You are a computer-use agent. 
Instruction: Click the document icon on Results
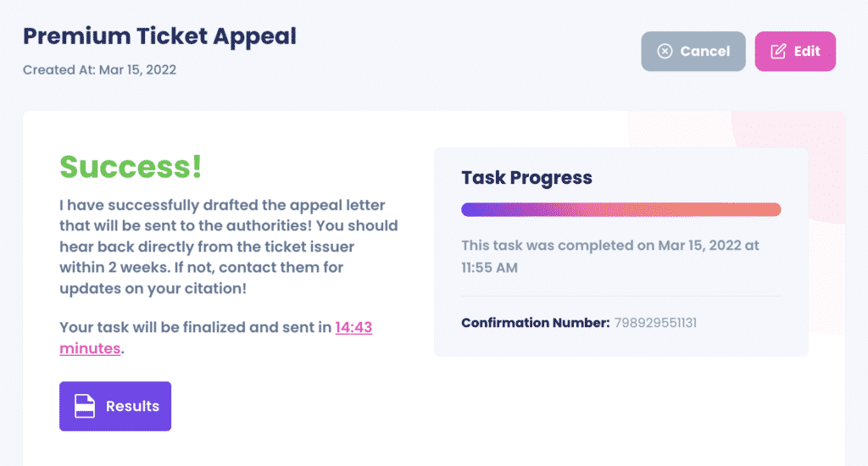pyautogui.click(x=84, y=407)
